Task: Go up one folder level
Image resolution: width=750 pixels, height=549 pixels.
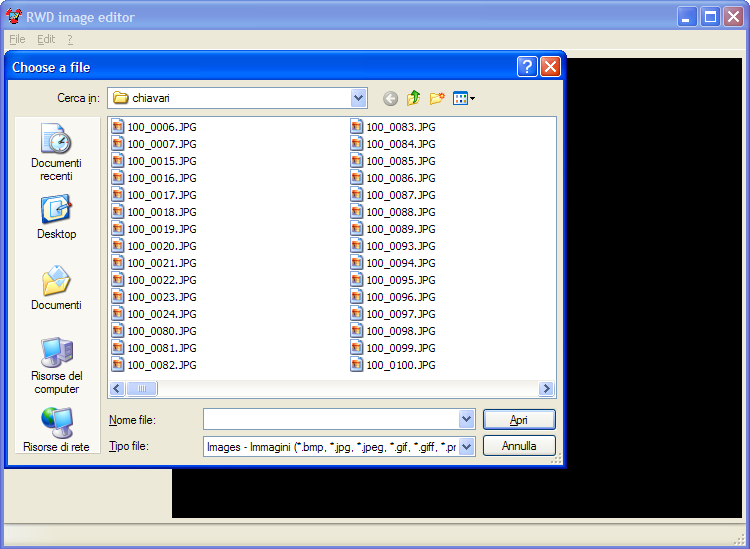Action: pyautogui.click(x=413, y=98)
